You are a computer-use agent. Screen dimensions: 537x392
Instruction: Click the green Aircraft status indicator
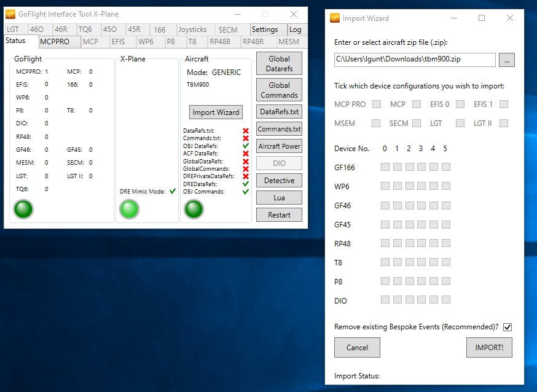194,210
